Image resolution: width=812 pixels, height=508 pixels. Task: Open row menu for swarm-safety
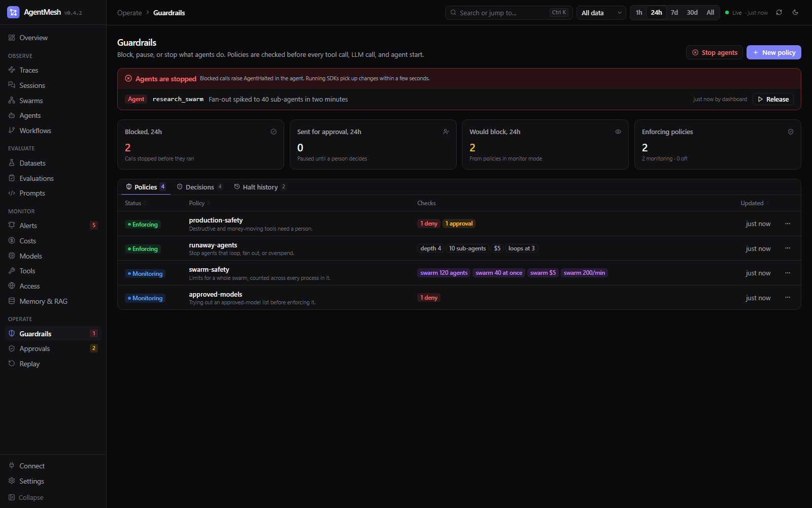pos(788,273)
